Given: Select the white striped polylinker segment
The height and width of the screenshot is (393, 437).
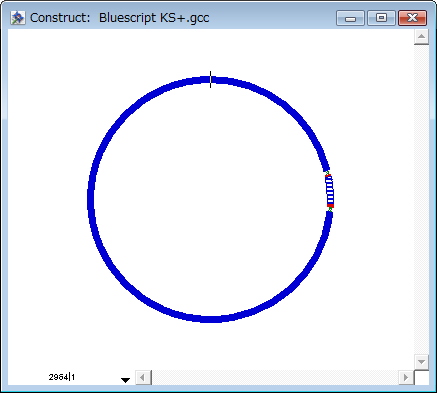Looking at the screenshot, I should 330,190.
